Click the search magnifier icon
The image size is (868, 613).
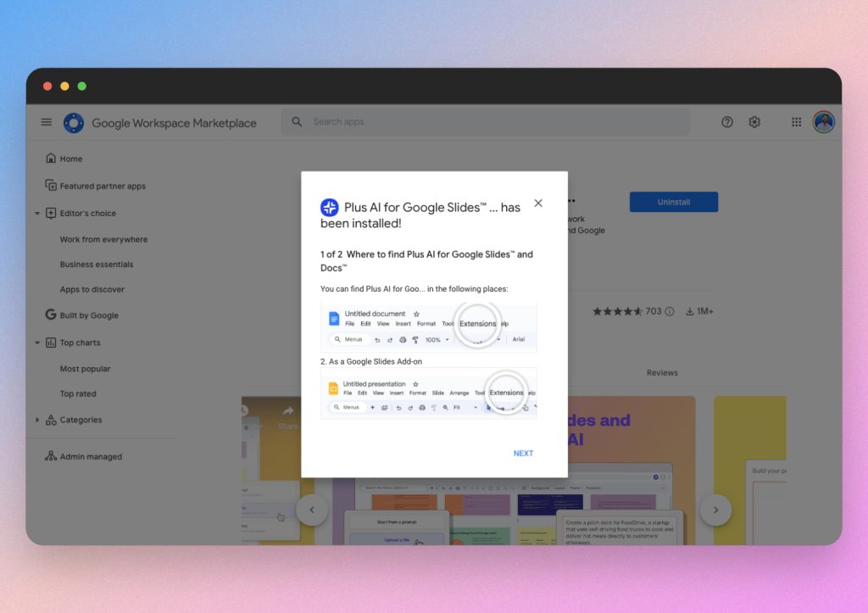click(x=297, y=122)
